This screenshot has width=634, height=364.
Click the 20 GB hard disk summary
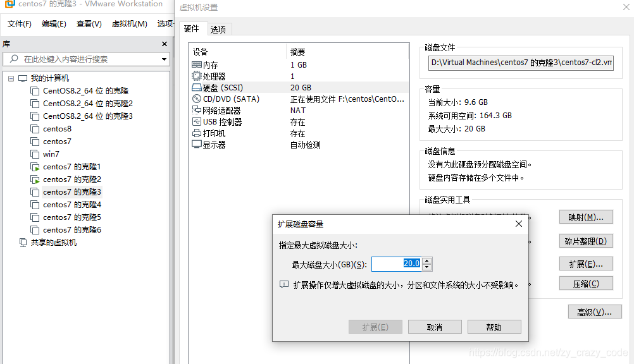tap(301, 88)
